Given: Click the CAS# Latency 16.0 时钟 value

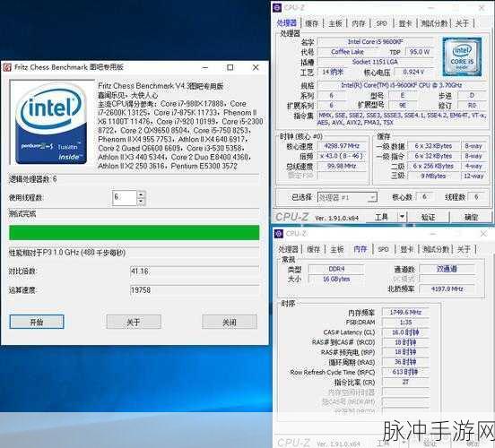Looking at the screenshot, I should click(x=405, y=332).
